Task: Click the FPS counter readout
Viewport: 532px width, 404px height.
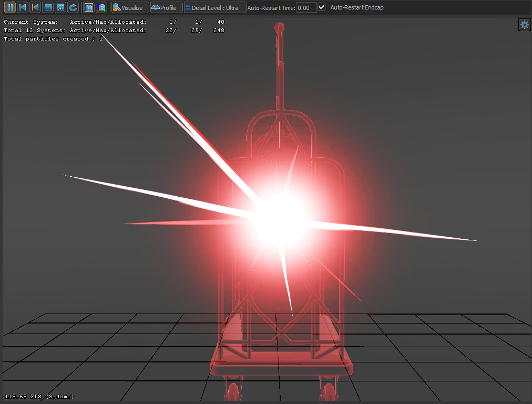Action: click(x=39, y=396)
